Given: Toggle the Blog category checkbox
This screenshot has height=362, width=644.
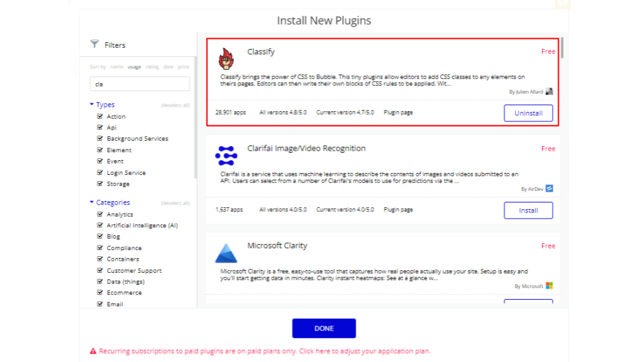Looking at the screenshot, I should [100, 236].
